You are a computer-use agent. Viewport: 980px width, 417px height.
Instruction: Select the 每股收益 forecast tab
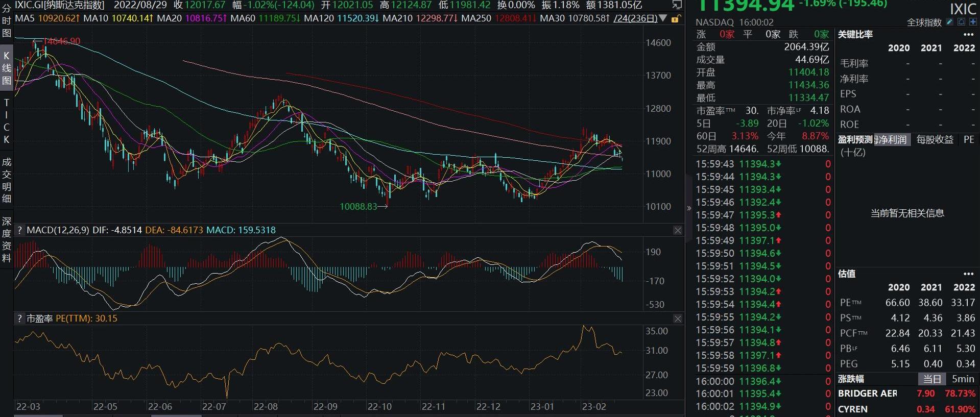(x=935, y=140)
